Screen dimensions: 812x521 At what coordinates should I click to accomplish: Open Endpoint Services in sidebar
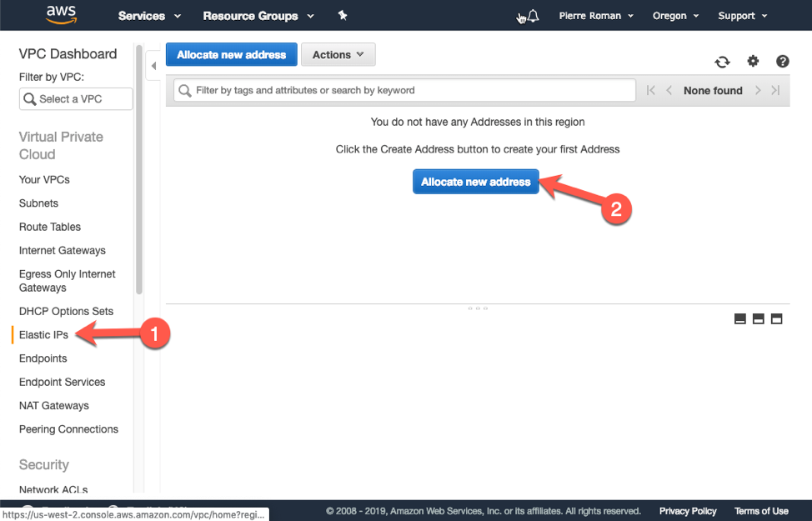[x=63, y=382]
